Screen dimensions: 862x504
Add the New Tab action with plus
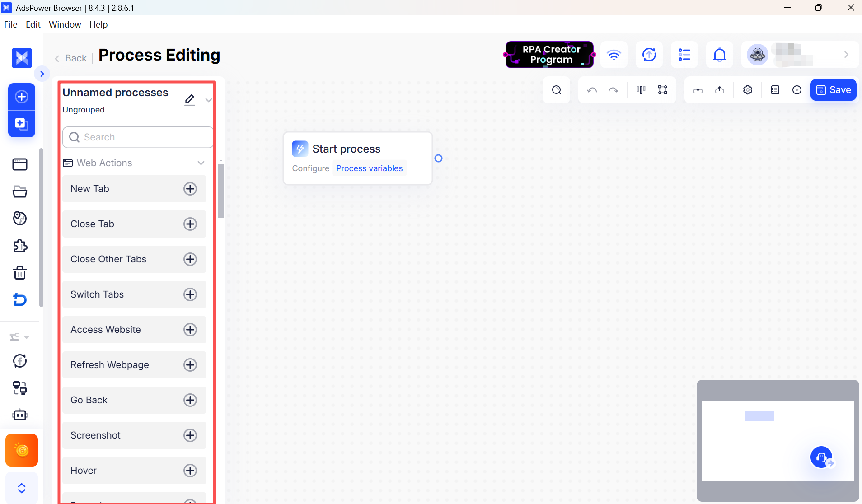[x=190, y=189]
